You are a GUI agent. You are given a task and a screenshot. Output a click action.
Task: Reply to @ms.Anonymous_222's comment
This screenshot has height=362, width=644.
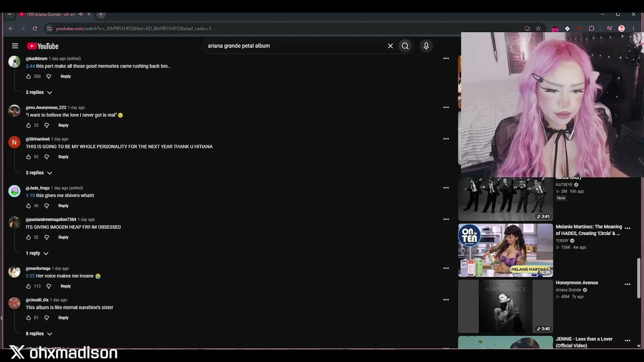pos(63,125)
